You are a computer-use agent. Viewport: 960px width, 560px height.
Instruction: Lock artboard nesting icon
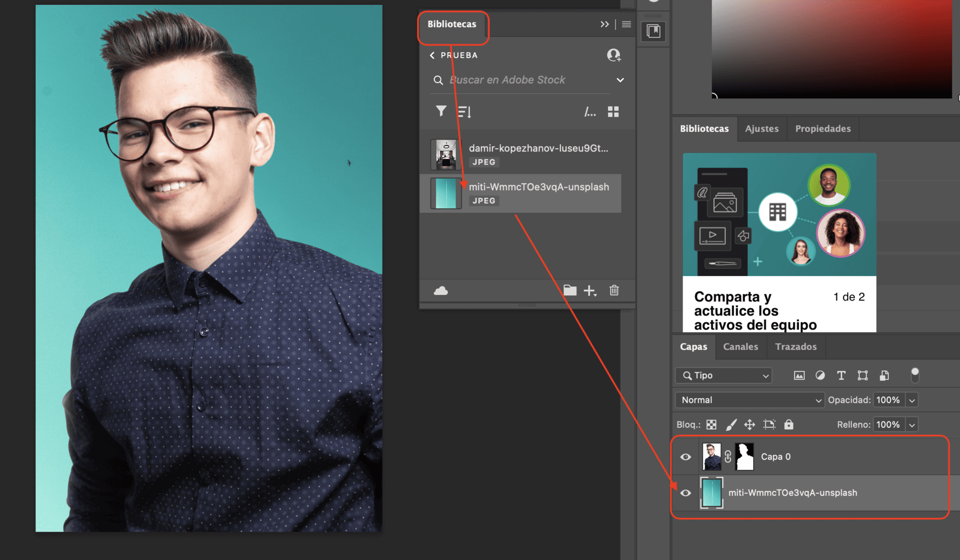click(x=770, y=424)
